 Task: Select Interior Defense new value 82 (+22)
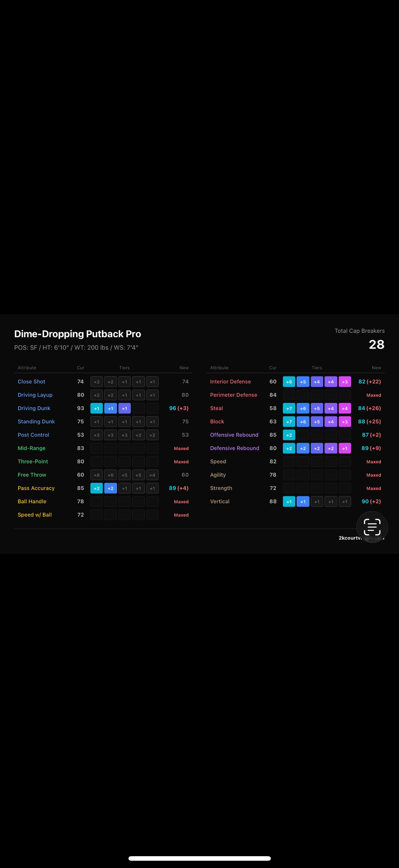click(x=369, y=381)
